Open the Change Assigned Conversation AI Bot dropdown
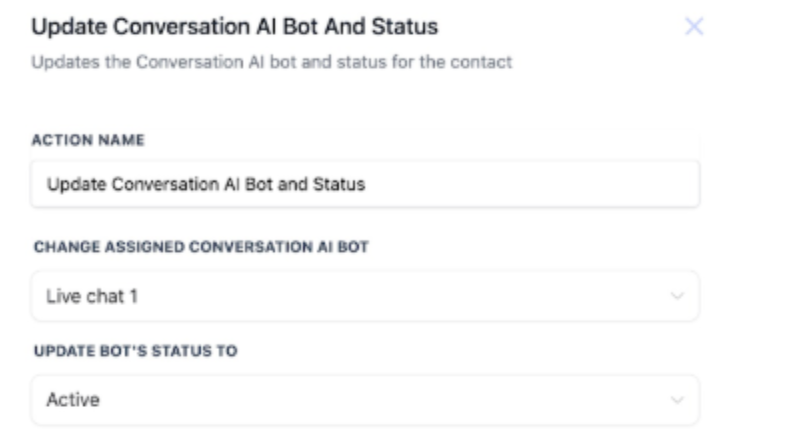Viewport: 786px width, 444px height. [365, 296]
